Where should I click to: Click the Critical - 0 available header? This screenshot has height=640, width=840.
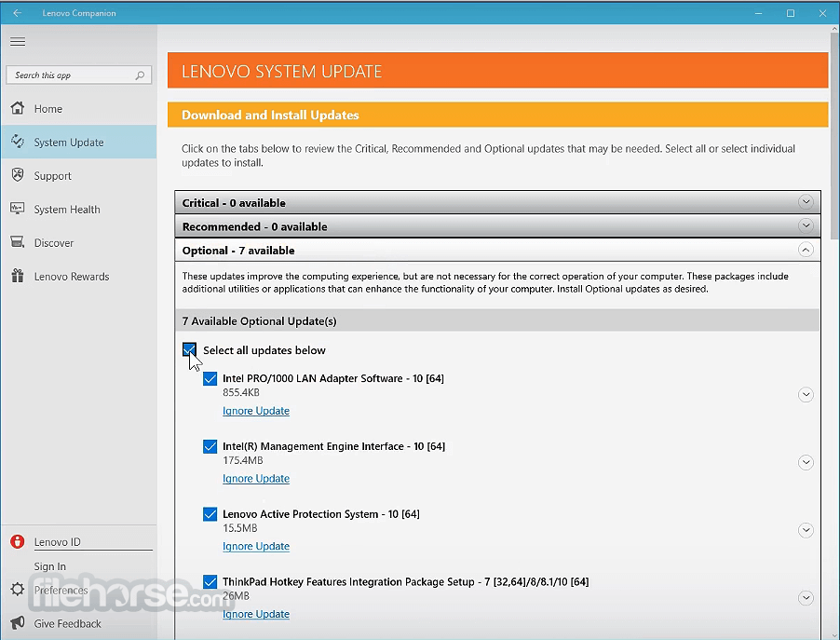(497, 202)
